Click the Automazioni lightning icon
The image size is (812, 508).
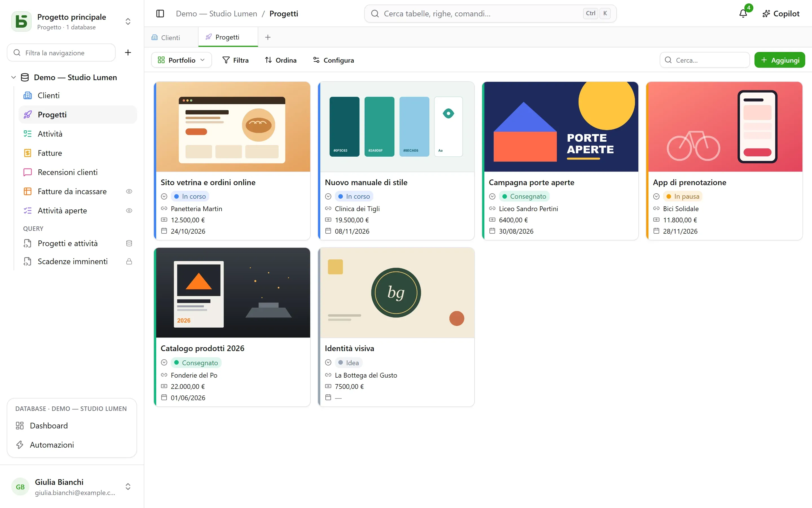(20, 445)
